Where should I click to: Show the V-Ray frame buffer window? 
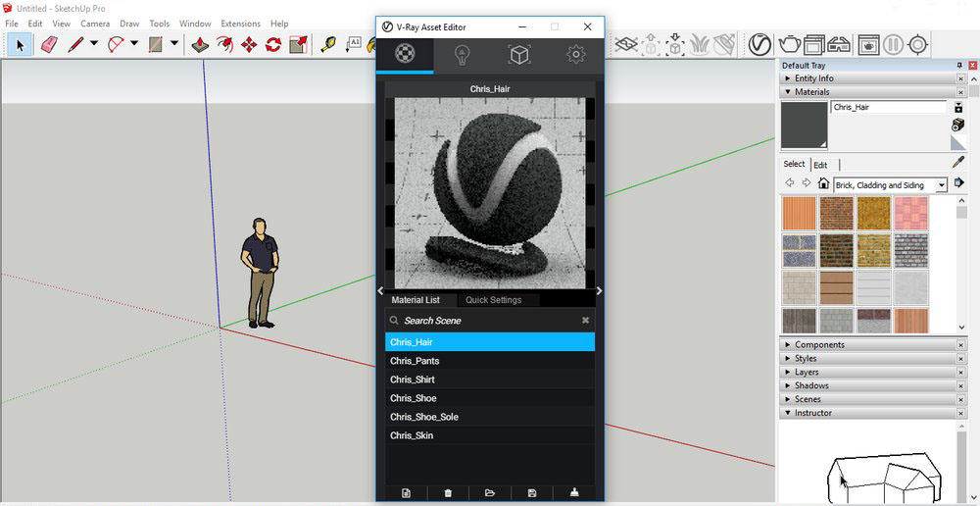(x=813, y=44)
